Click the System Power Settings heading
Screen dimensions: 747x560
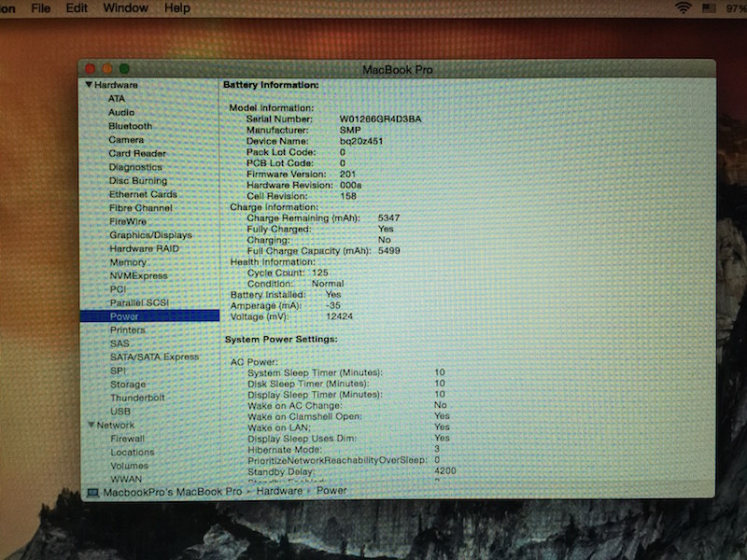point(281,339)
